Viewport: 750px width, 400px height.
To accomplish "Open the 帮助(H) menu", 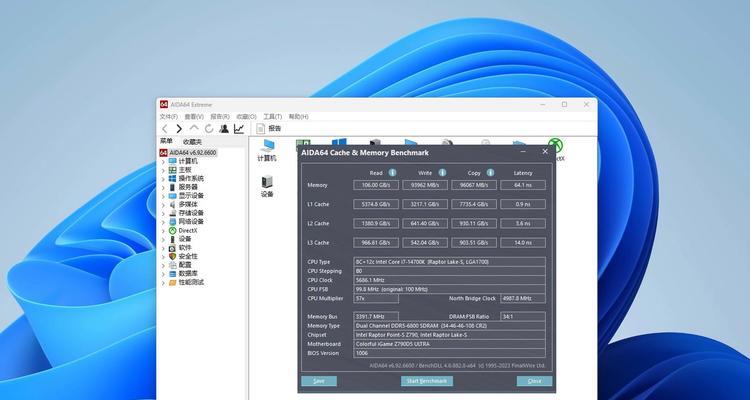I will tap(298, 117).
